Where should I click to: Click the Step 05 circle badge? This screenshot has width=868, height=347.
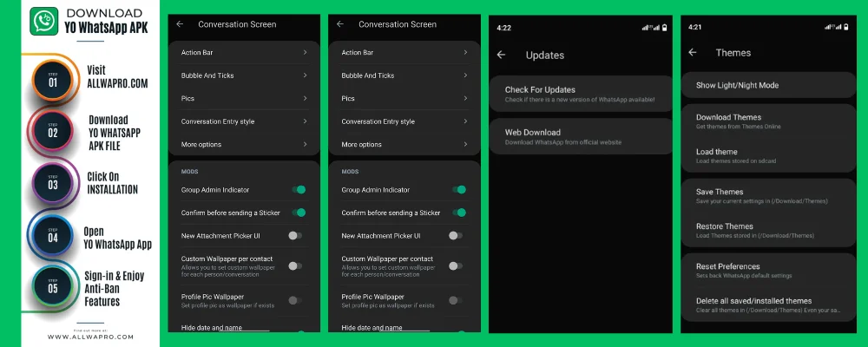point(53,286)
